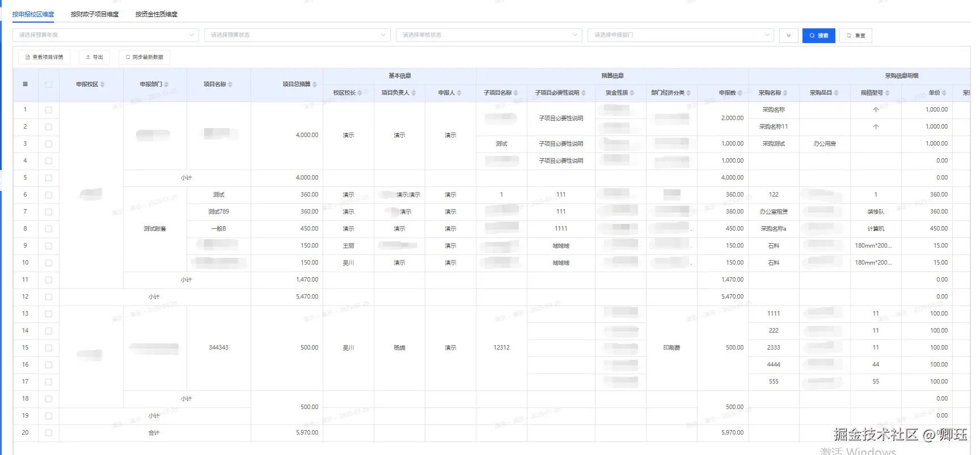Sort by 申报数 column sort icon
The width and height of the screenshot is (980, 455).
(740, 93)
